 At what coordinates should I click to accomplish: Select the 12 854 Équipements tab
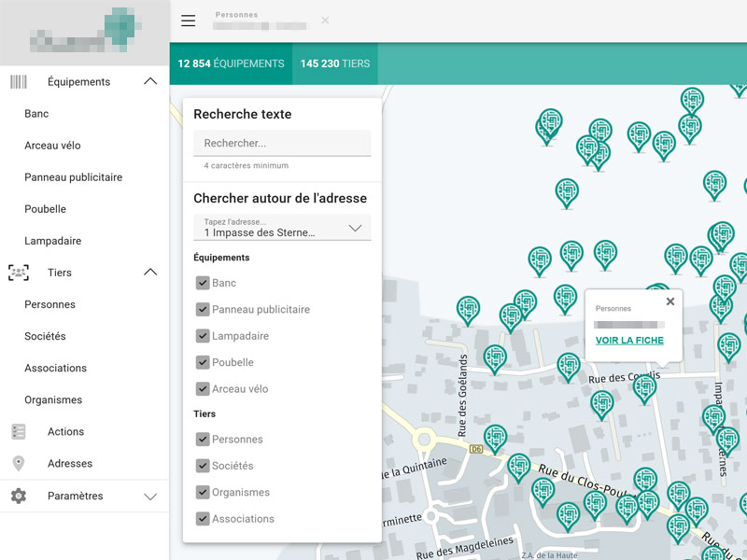click(x=231, y=64)
